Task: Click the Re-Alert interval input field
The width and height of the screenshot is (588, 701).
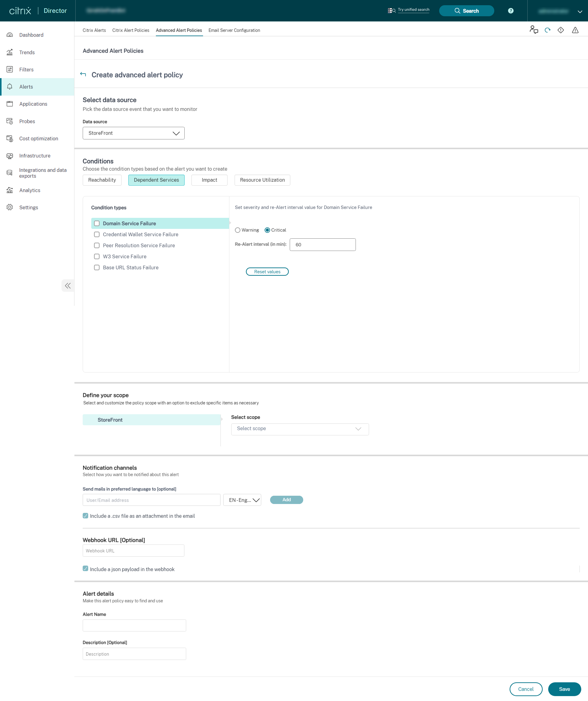Action: click(x=322, y=244)
